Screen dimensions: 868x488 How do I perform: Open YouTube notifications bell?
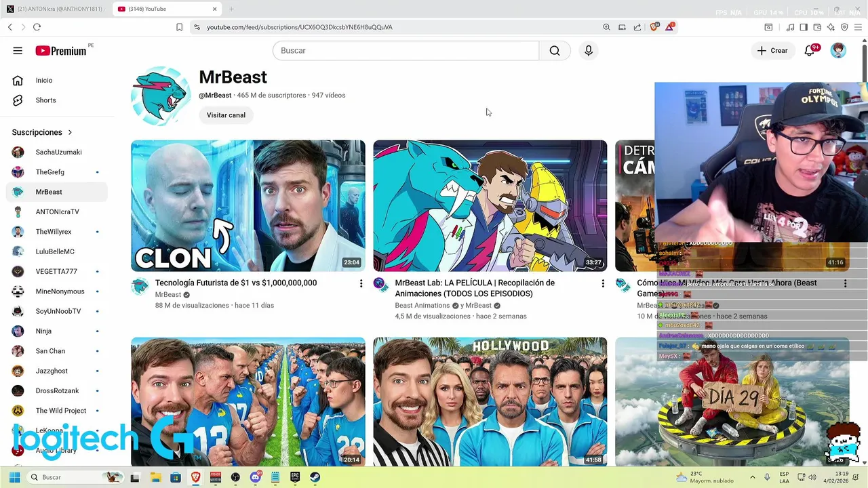[x=810, y=51]
